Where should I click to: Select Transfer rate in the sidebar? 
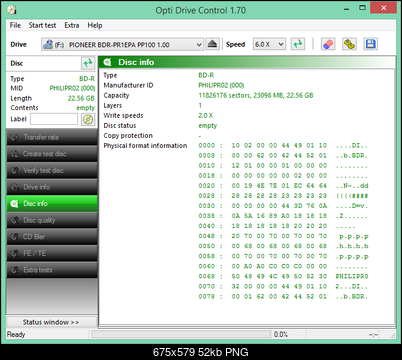pyautogui.click(x=52, y=137)
